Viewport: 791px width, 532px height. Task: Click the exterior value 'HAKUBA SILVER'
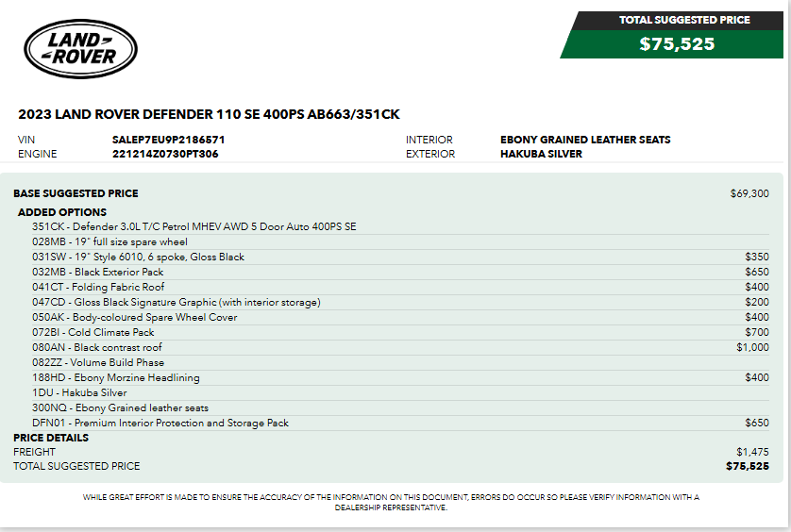541,154
